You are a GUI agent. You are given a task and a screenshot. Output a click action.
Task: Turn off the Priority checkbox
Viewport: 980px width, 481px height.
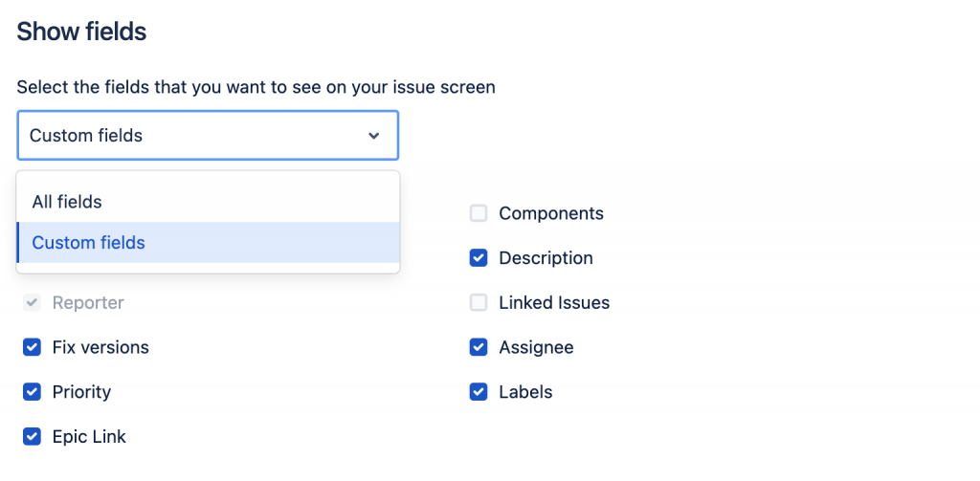(33, 392)
